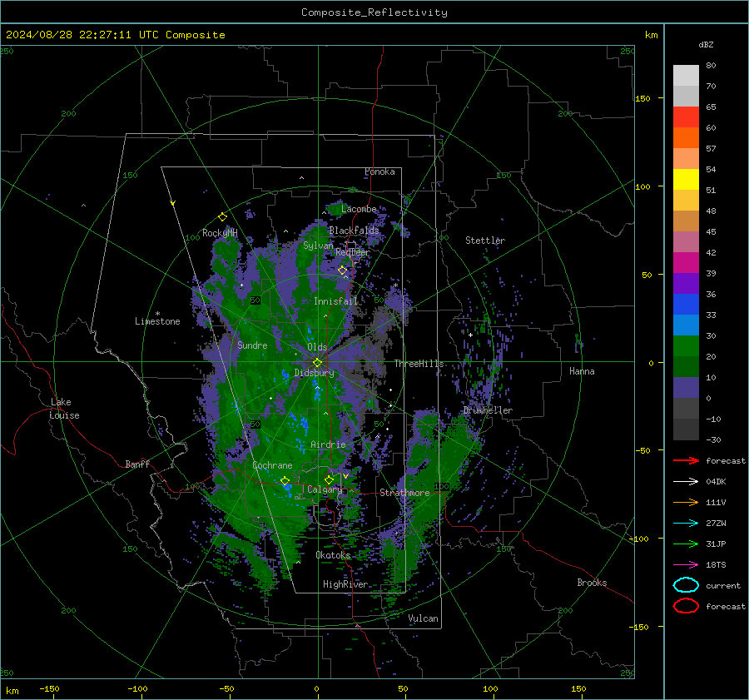Select the yellow 54 dBZ color swatch

click(686, 179)
